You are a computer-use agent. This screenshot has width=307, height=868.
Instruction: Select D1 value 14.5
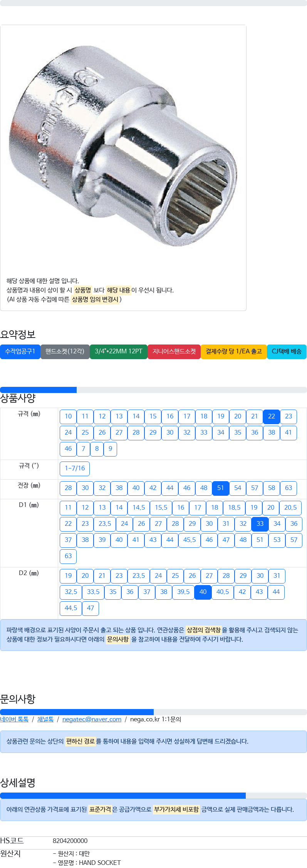[139, 508]
